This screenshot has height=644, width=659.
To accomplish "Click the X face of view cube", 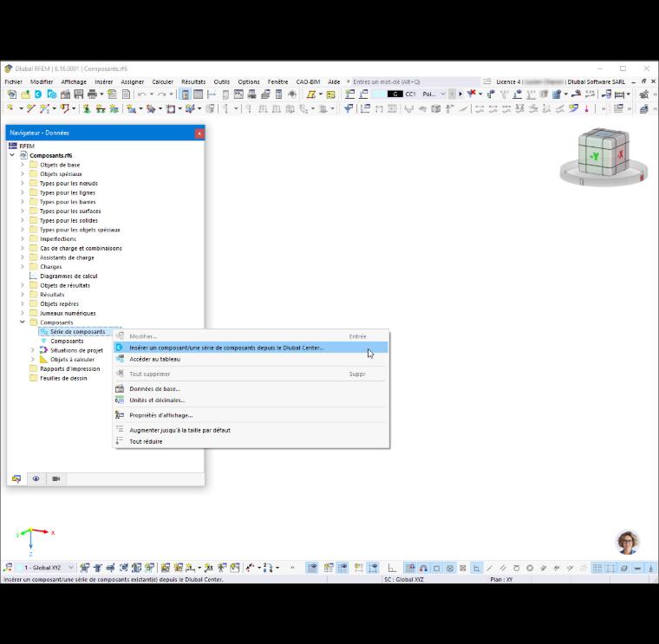I will (x=619, y=154).
